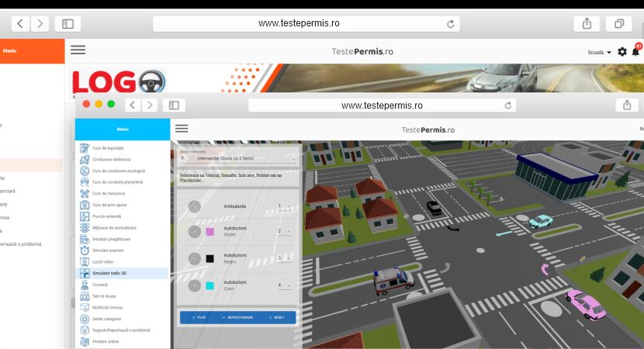Open the Intersectie Cruce cu 2 benzi dropdown

tap(237, 158)
